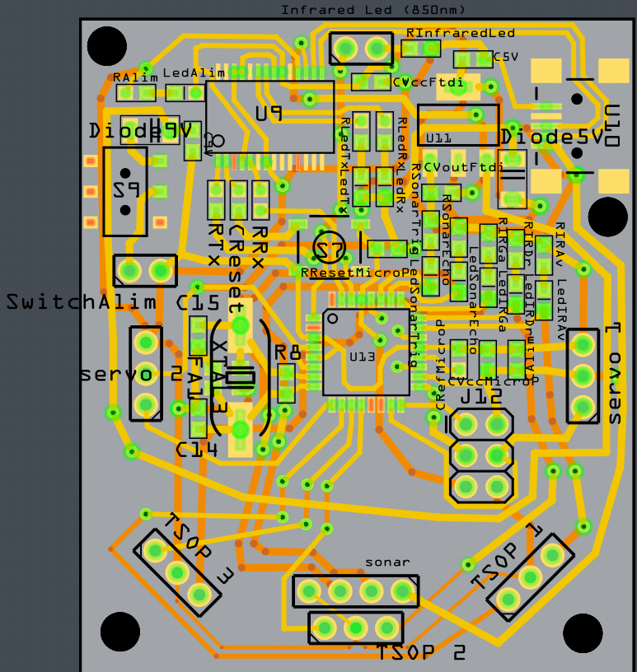The width and height of the screenshot is (637, 672).
Task: Pick the TSOP 2 three-pin header
Action: click(355, 628)
